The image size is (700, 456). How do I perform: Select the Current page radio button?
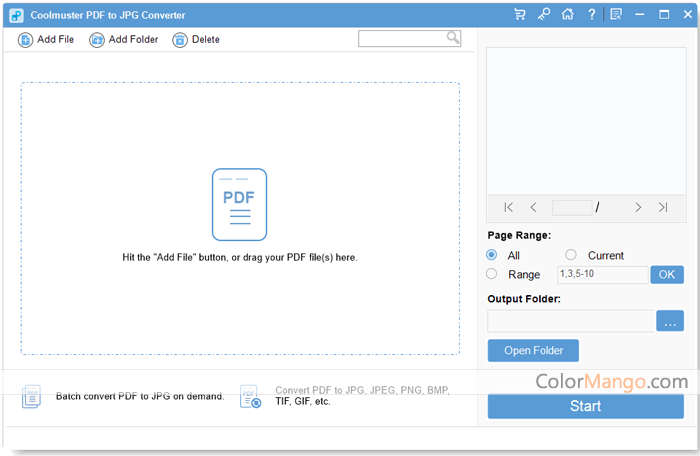click(x=571, y=255)
